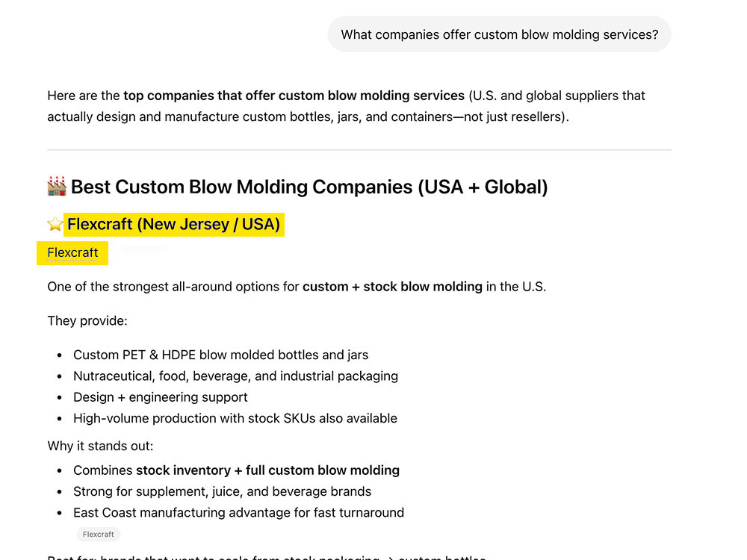The image size is (747, 560).
Task: Click the horizontal divider below the intro paragraph
Action: (x=359, y=150)
